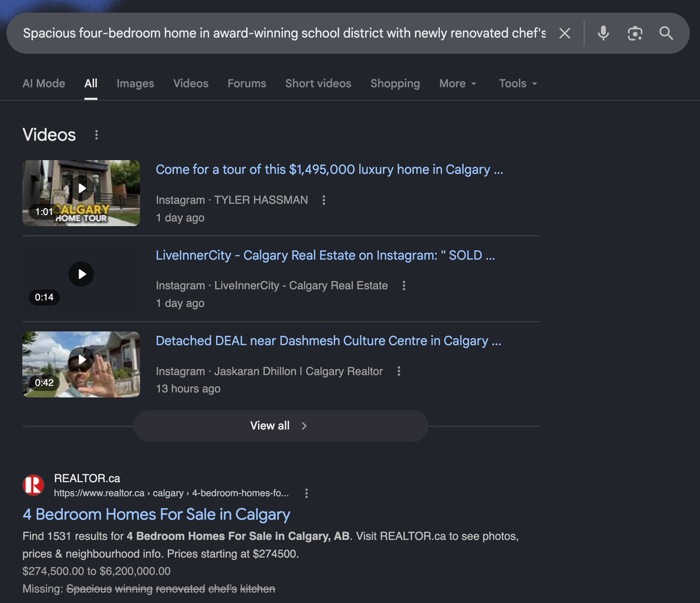Open 4 Bedroom Homes For Sale in Calgary
This screenshot has width=700, height=603.
[x=157, y=515]
